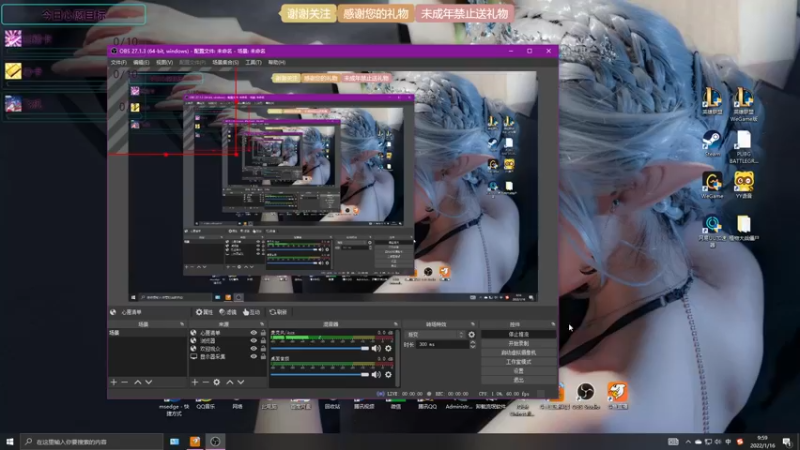
Task: Open source properties gear in Sources footer
Action: coord(217,382)
